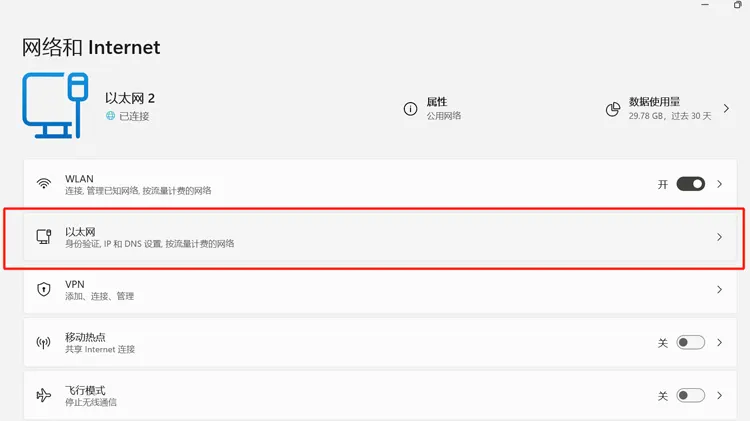
Task: Open 数据使用量 29.78 GB details
Action: point(668,109)
